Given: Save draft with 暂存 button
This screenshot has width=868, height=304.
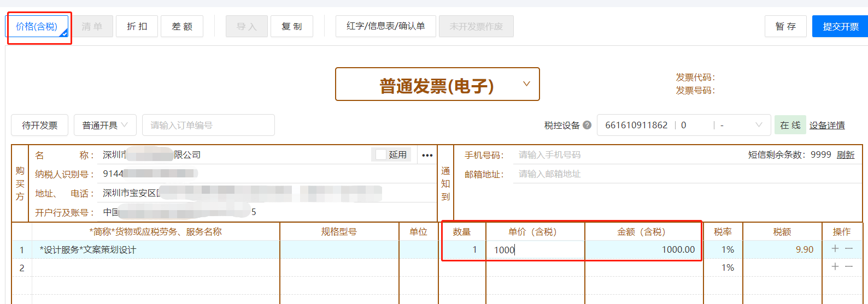Looking at the screenshot, I should 785,26.
